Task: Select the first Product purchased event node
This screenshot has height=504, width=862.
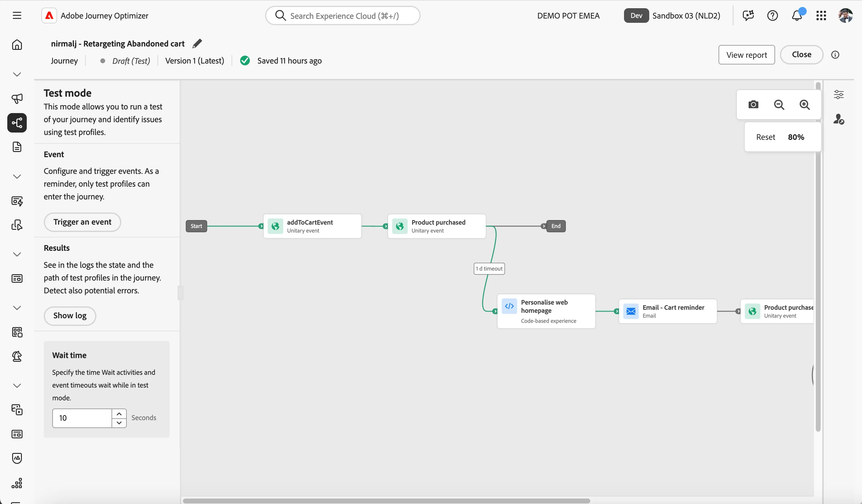Action: point(437,226)
